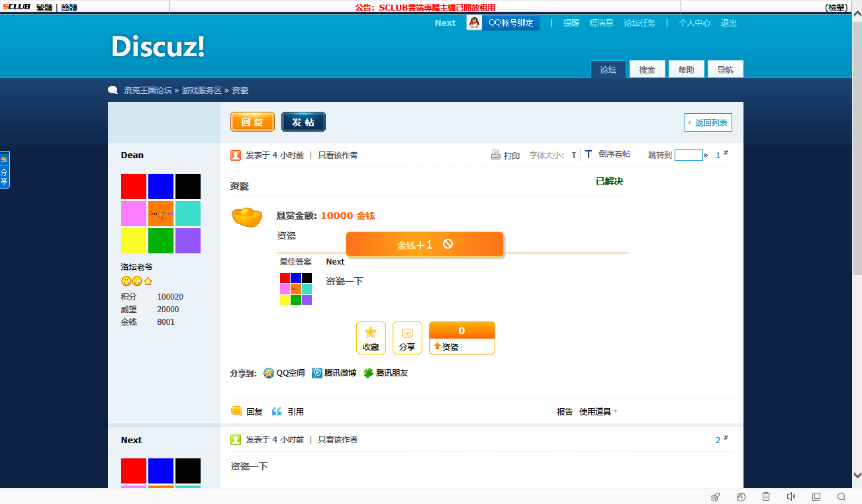Click the red SCLUB announcement link
This screenshot has width=862, height=504.
pos(425,7)
